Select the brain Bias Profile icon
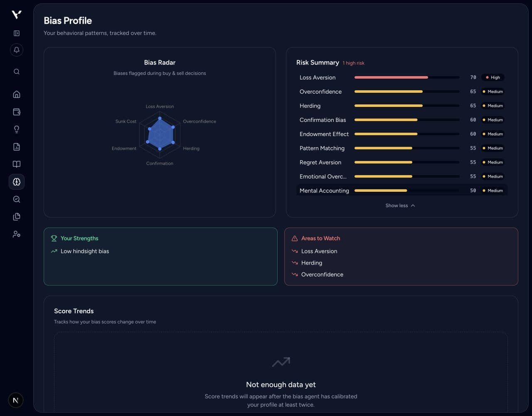 [x=17, y=182]
